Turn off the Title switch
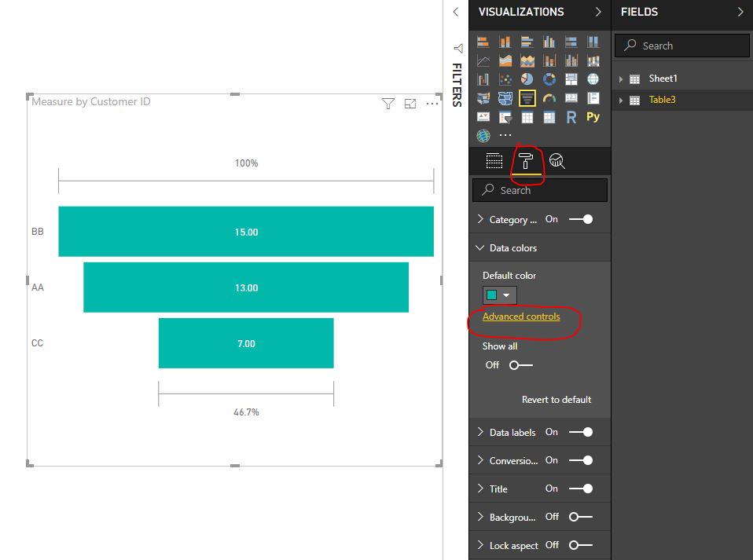 (x=581, y=489)
